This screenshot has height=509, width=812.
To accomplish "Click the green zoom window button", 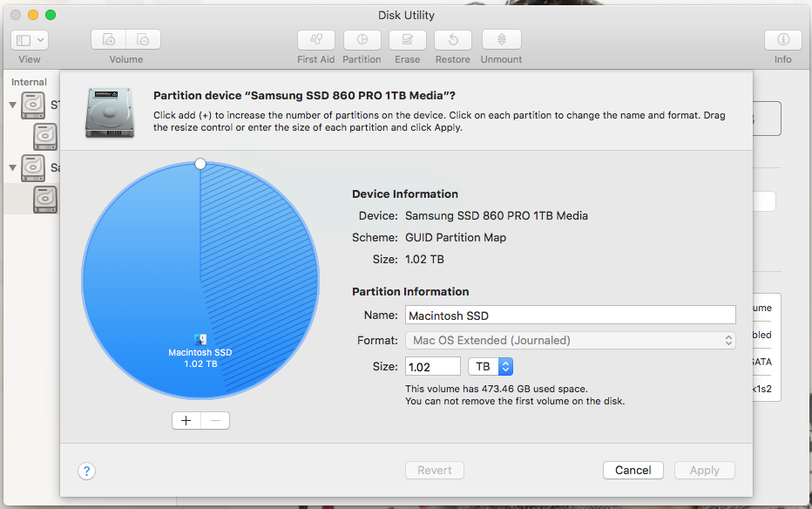I will 51,15.
